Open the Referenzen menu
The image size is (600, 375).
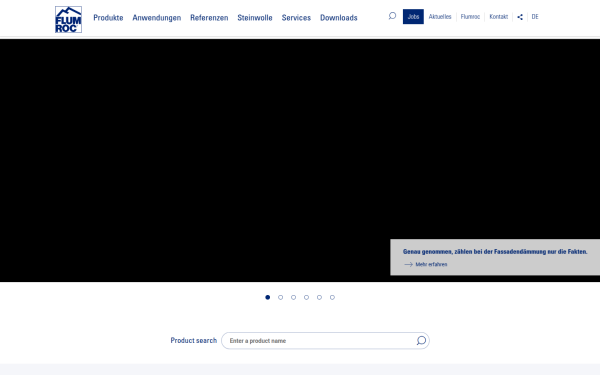(209, 18)
